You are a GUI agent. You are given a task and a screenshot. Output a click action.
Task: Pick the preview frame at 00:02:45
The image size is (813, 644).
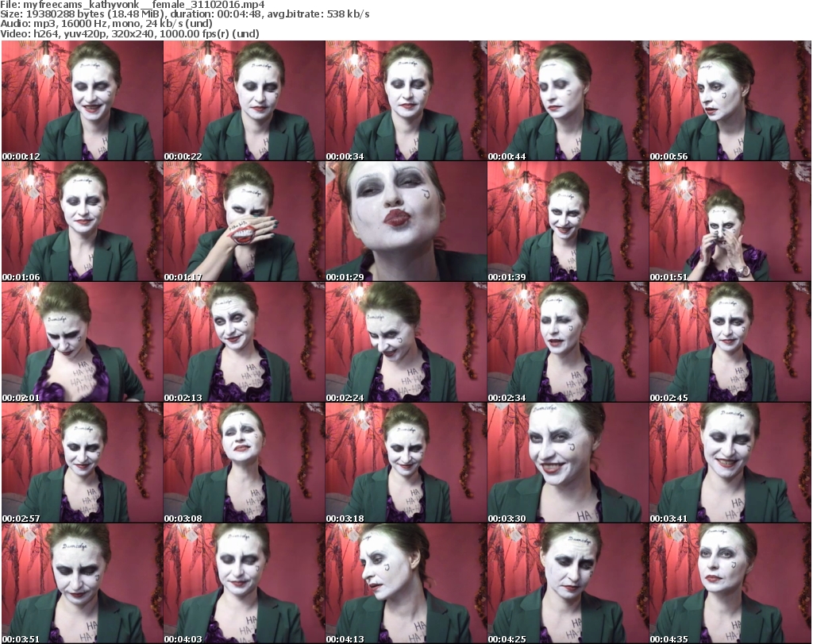(x=730, y=342)
